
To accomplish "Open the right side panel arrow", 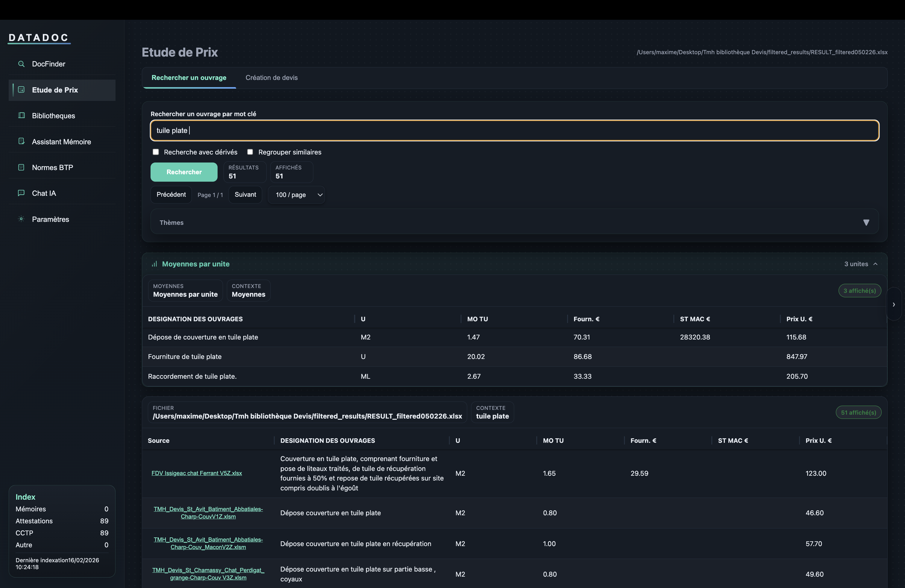I will (894, 304).
